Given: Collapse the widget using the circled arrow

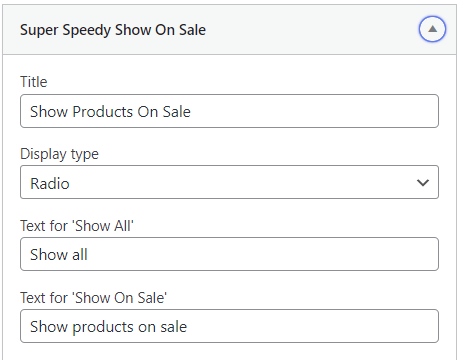Looking at the screenshot, I should point(432,29).
